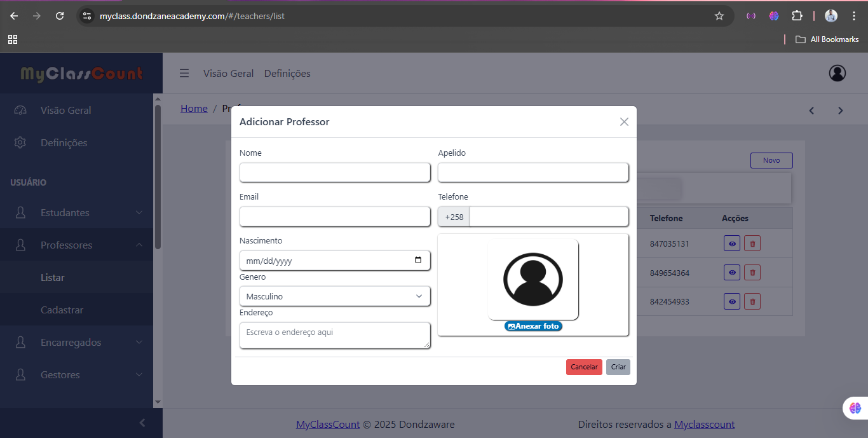This screenshot has width=868, height=438.
Task: Click the Email input field
Action: point(335,217)
